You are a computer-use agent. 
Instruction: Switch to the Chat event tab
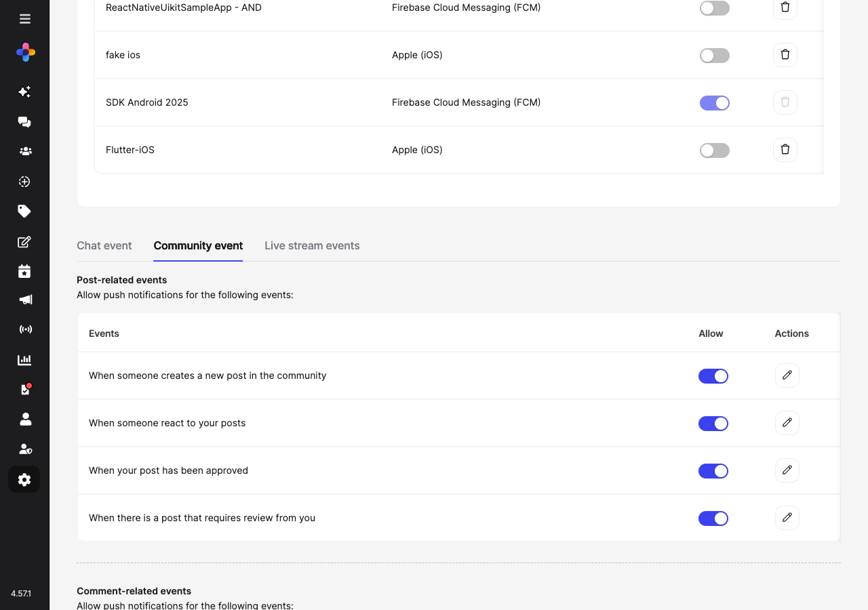pyautogui.click(x=104, y=245)
